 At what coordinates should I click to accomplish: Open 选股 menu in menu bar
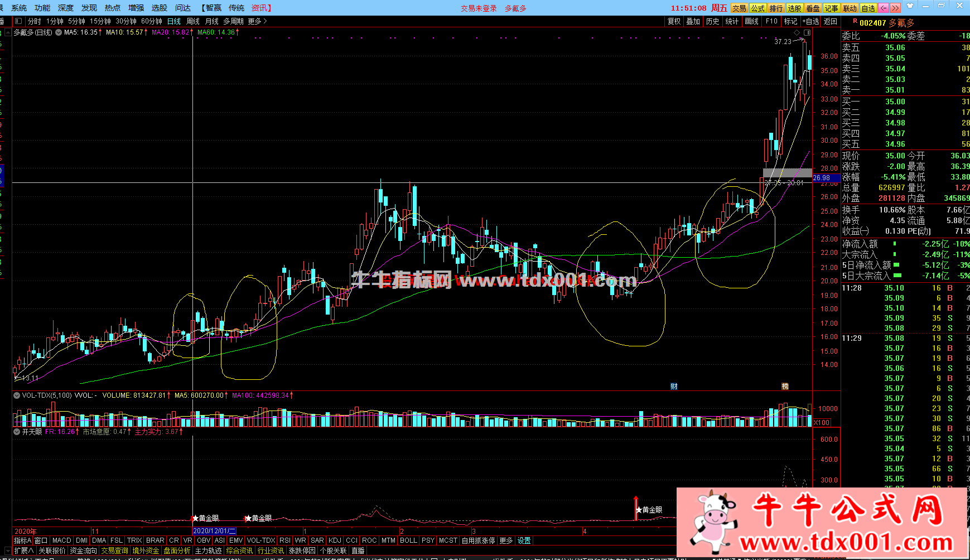coord(160,8)
